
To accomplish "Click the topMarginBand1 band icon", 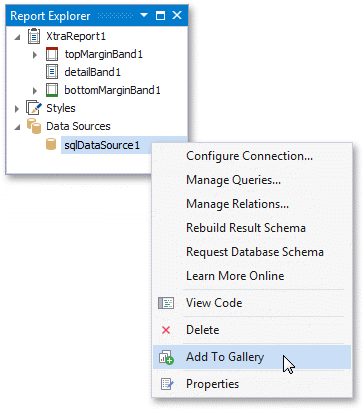I will pos(52,54).
